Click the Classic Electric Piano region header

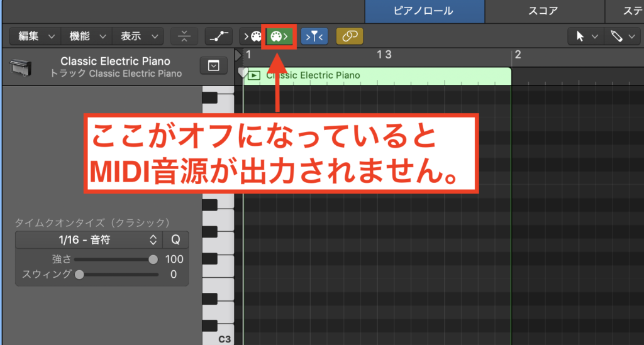(x=377, y=75)
